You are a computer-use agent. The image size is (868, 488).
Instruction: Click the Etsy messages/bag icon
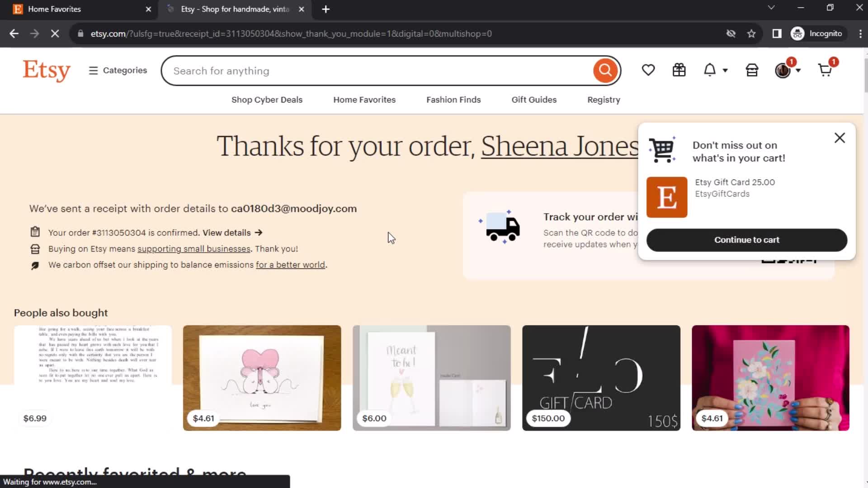click(752, 70)
